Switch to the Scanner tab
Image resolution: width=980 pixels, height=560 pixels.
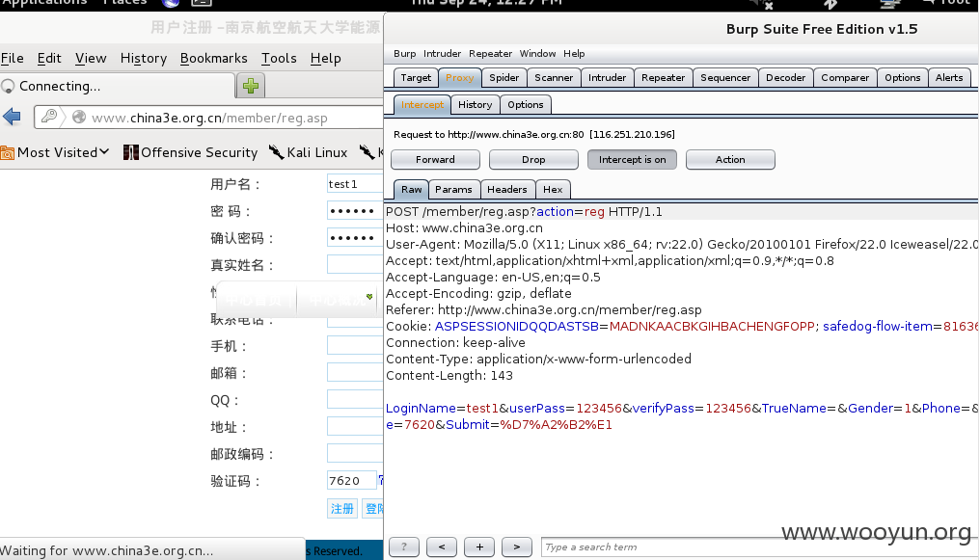(x=553, y=77)
